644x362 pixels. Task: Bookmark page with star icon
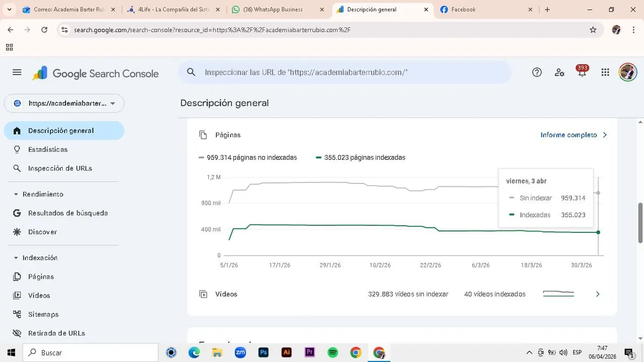pyautogui.click(x=593, y=30)
